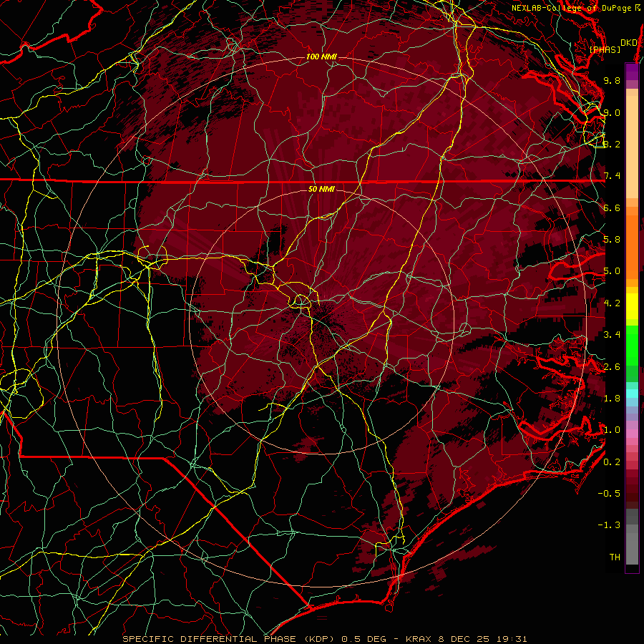The width and height of the screenshot is (644, 644).
Task: Click the 50 NMI range ring label
Action: click(x=321, y=189)
